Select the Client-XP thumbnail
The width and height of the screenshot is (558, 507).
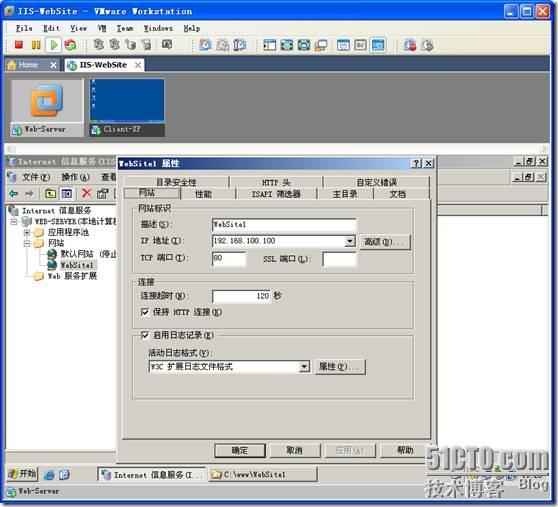[127, 107]
